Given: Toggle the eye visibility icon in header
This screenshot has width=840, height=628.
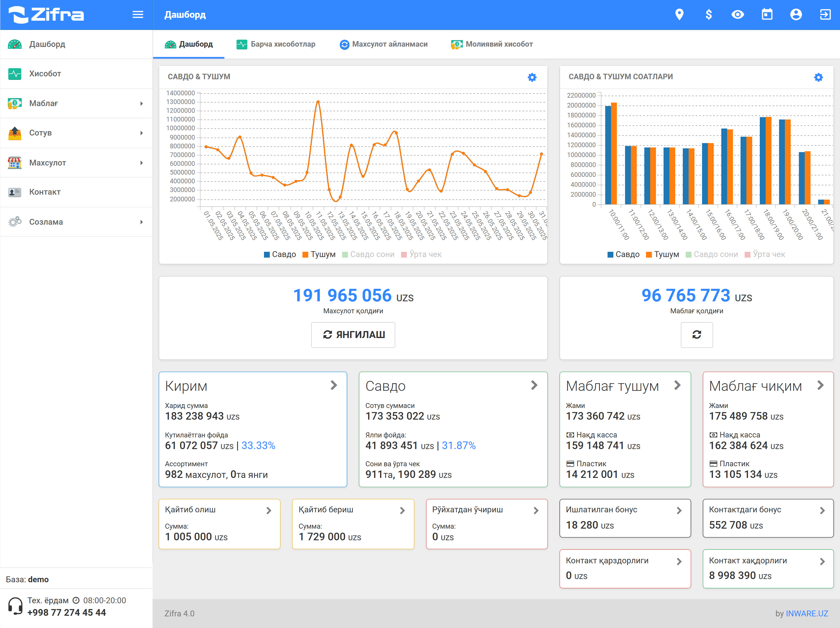Looking at the screenshot, I should click(737, 15).
